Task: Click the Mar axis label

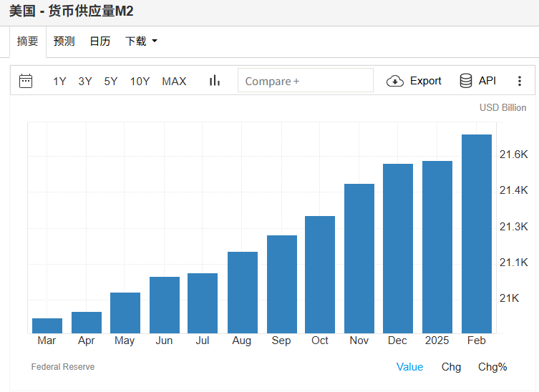Action: (x=47, y=340)
